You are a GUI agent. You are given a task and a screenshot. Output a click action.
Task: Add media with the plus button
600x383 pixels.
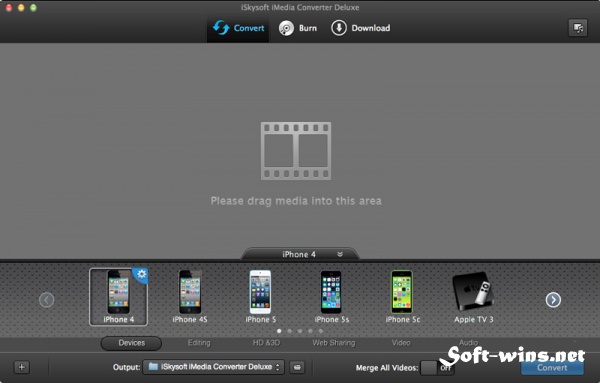pos(21,367)
